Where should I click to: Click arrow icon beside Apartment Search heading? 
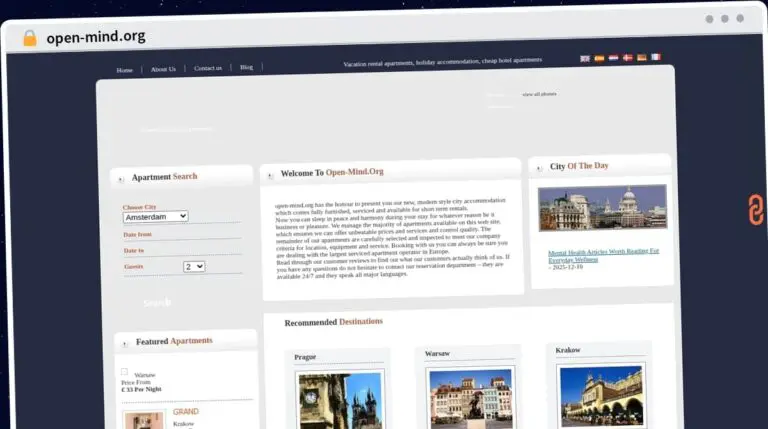(121, 179)
